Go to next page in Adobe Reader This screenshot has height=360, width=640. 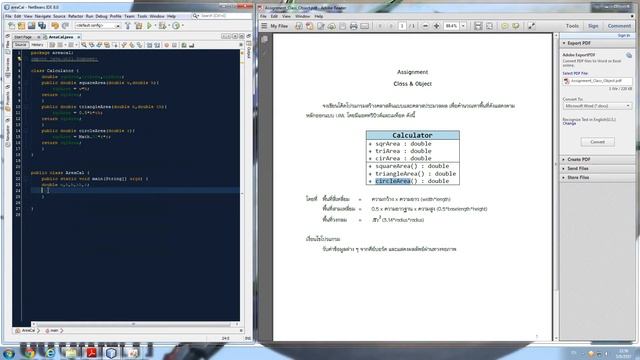point(391,26)
